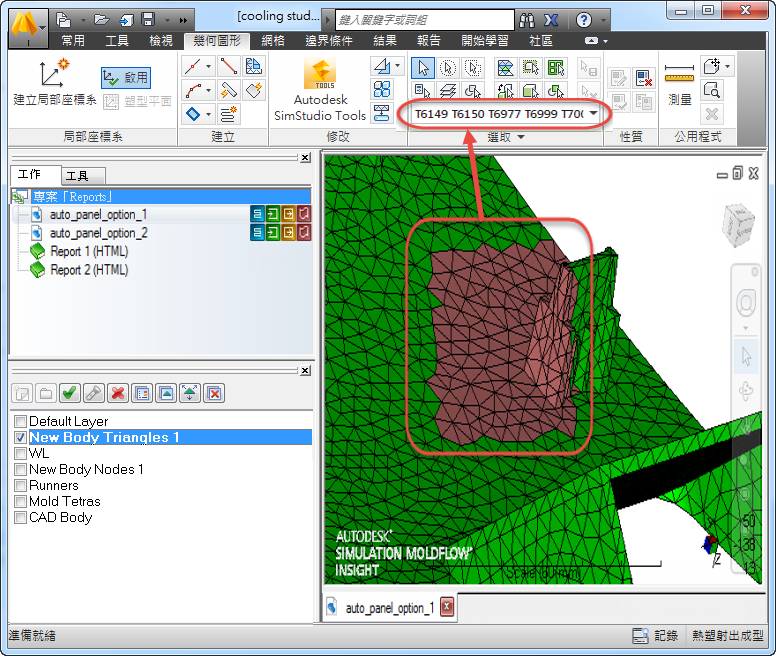The image size is (776, 656).
Task: Click the ViewCube in the model viewport
Action: [x=738, y=225]
